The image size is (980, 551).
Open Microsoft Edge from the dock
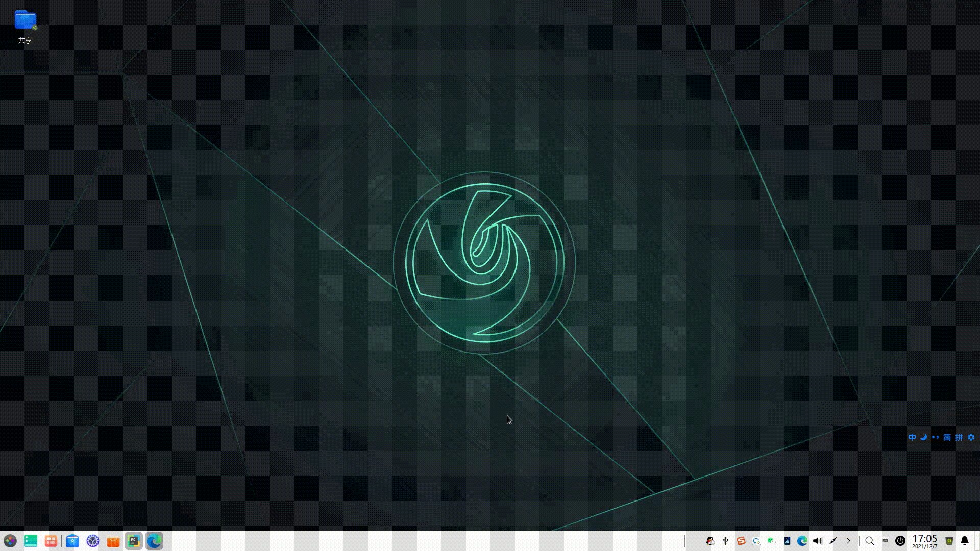pyautogui.click(x=153, y=541)
